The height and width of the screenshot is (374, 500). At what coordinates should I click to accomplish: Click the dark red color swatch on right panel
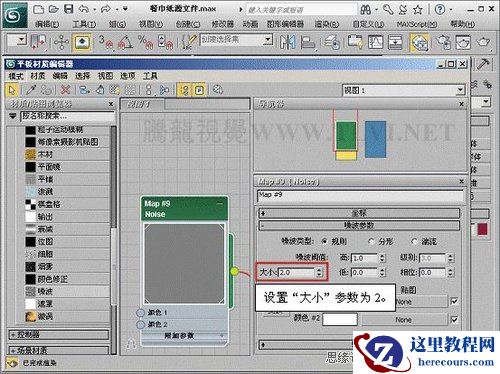(x=482, y=229)
